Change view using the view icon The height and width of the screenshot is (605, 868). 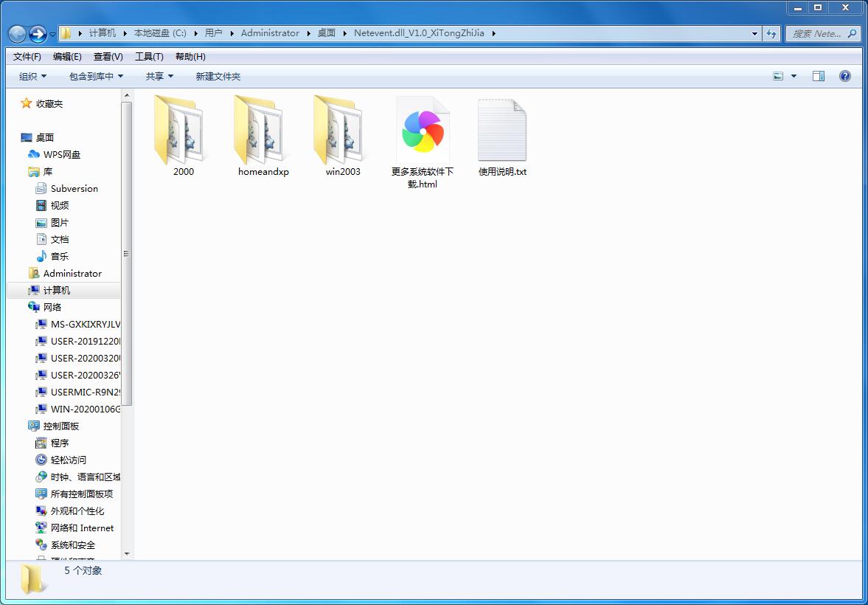pyautogui.click(x=778, y=77)
